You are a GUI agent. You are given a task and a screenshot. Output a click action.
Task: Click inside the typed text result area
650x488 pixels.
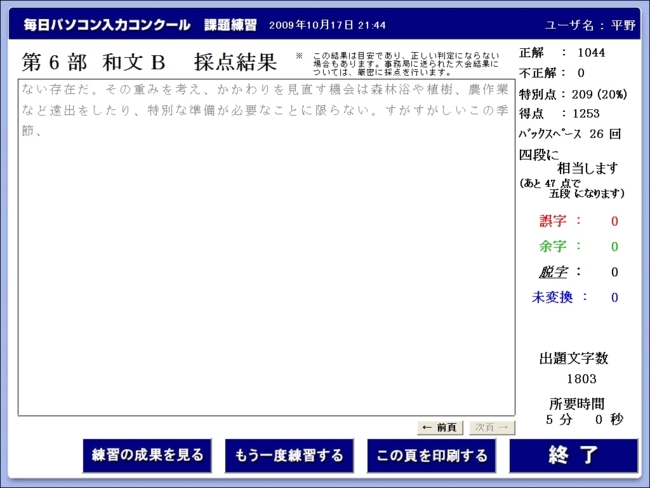click(267, 248)
